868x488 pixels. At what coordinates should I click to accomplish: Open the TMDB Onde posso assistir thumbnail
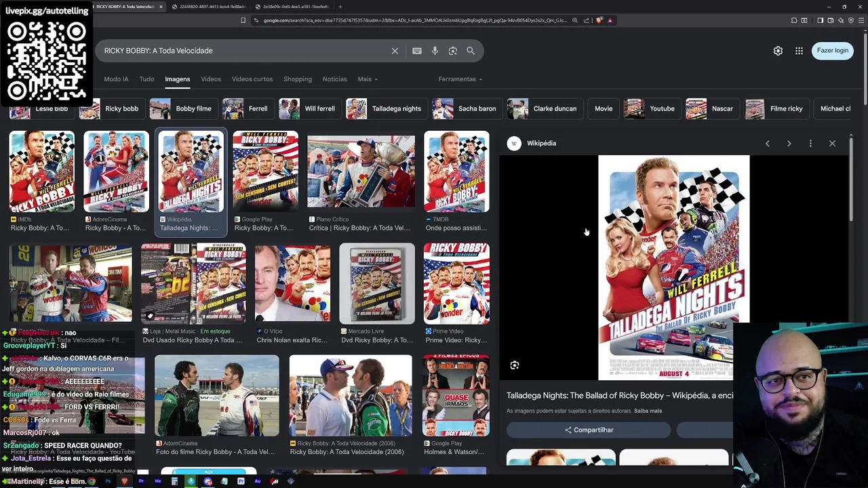tap(456, 171)
